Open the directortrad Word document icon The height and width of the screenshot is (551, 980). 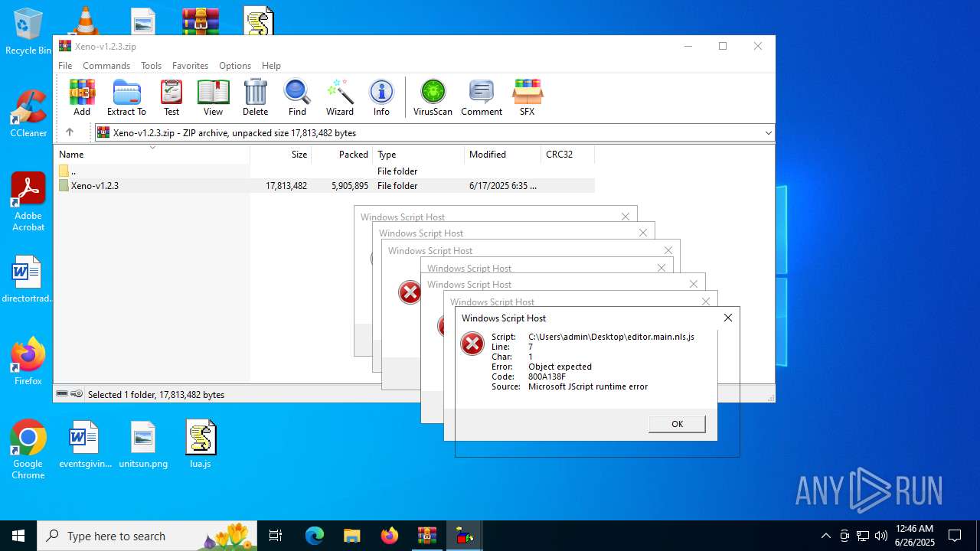point(28,279)
